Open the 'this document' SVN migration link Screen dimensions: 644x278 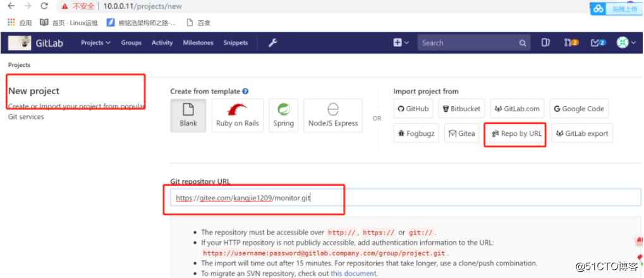pyautogui.click(x=353, y=273)
